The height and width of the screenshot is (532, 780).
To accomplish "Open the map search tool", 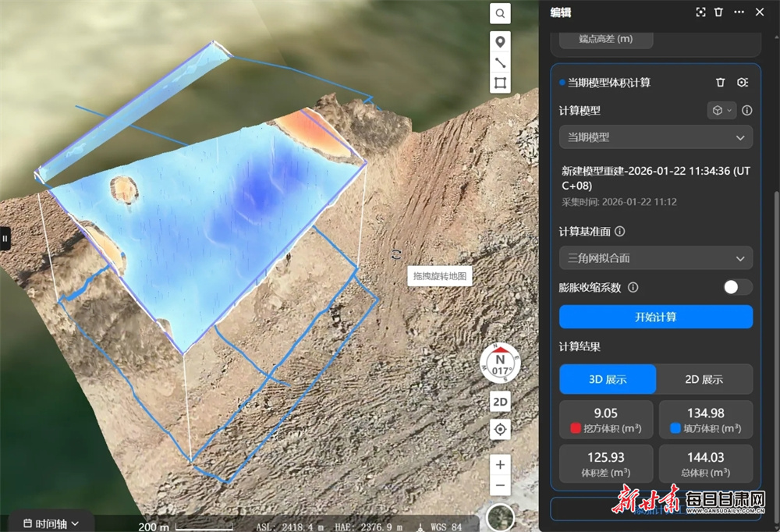I will [500, 13].
